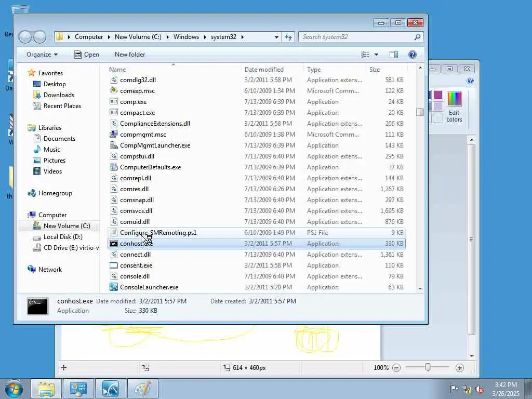The width and height of the screenshot is (532, 399).
Task: Click the search magnifier icon
Action: [417, 37]
